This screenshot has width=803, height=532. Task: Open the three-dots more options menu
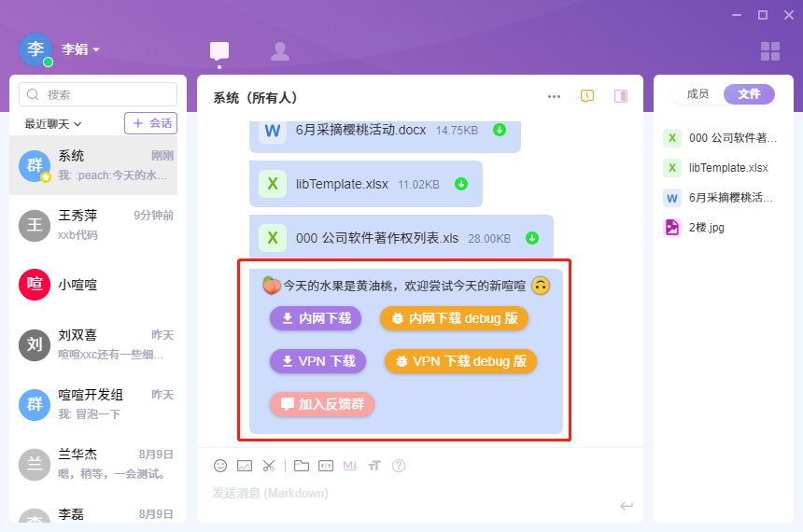[x=554, y=96]
